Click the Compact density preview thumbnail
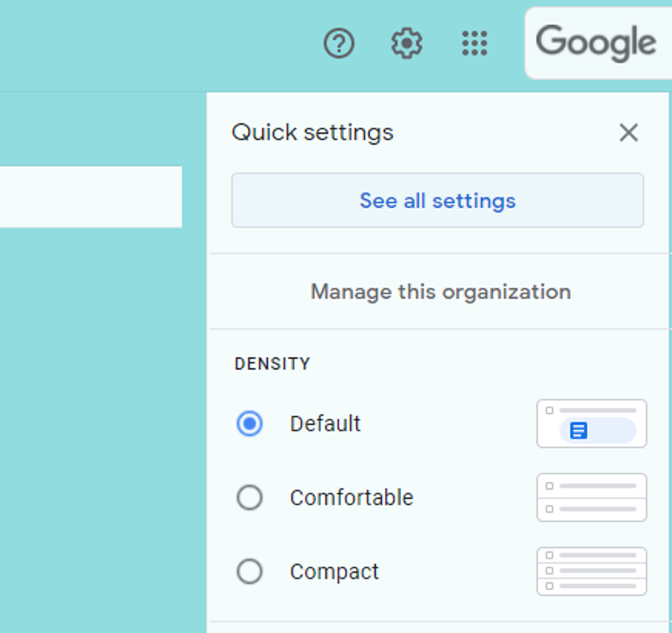 coord(591,571)
